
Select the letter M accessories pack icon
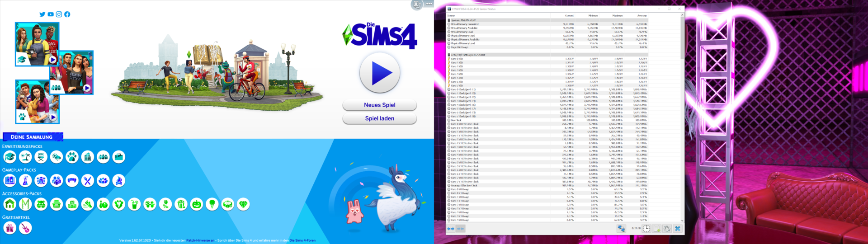[25, 204]
